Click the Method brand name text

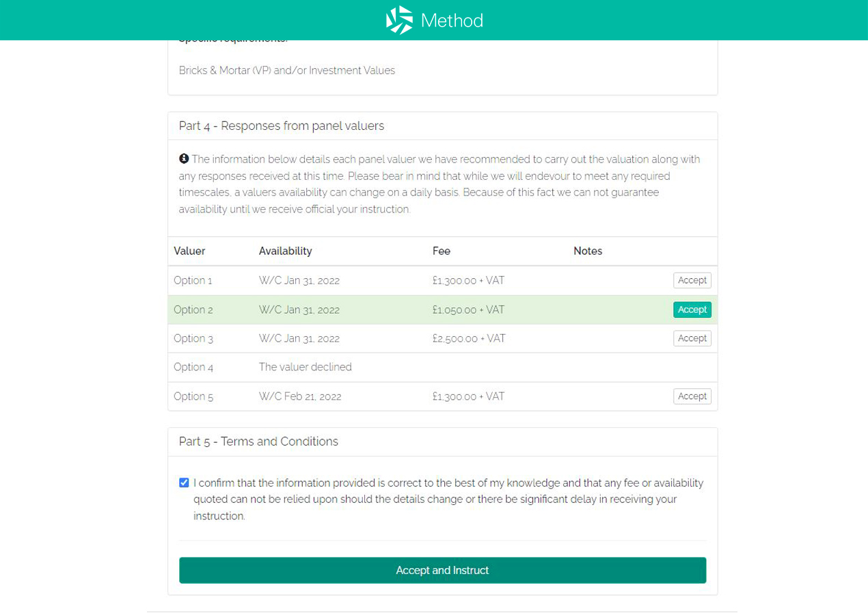pyautogui.click(x=452, y=20)
